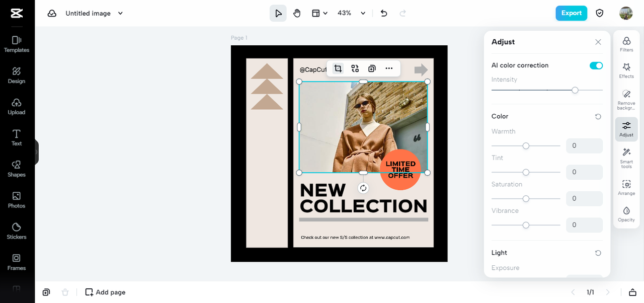Open the Shapes panel

(17, 169)
